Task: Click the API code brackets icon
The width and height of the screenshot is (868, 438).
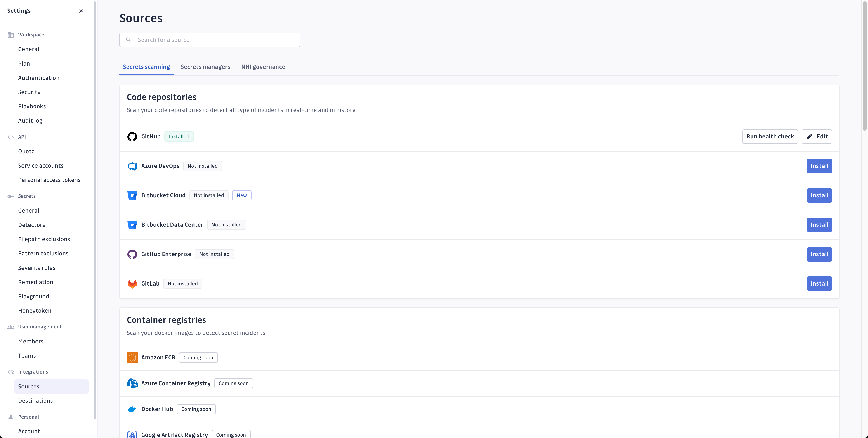Action: click(x=11, y=137)
